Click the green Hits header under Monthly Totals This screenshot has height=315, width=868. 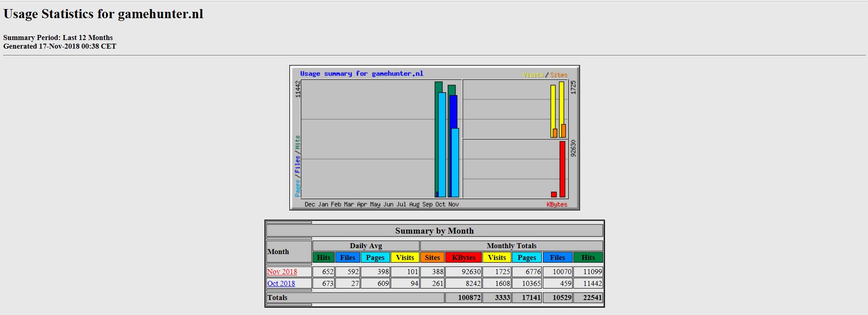588,258
